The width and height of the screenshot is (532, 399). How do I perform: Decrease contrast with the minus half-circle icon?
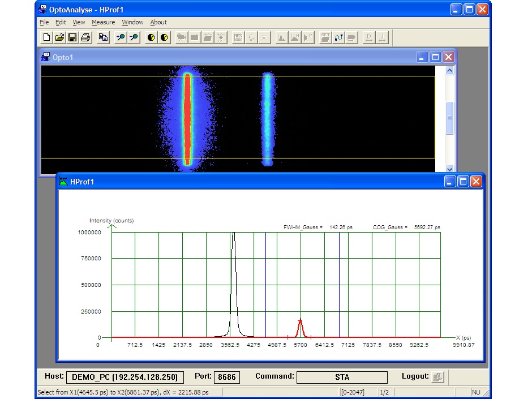pos(164,37)
